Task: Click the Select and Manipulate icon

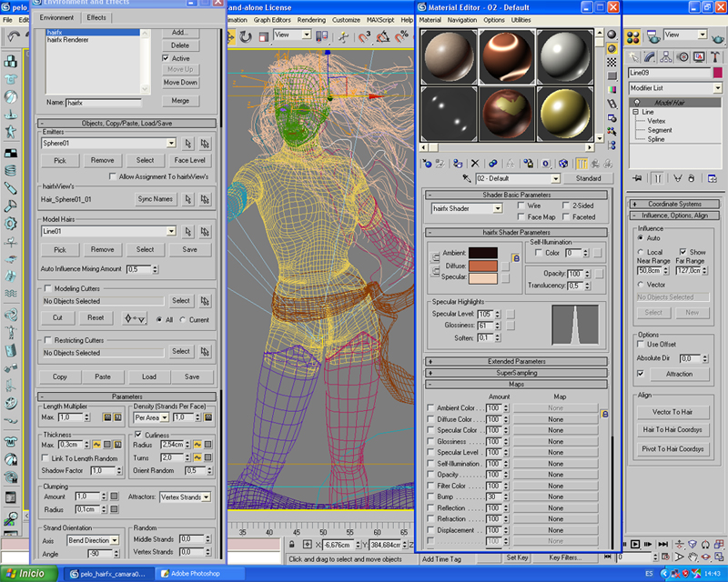Action: pos(344,36)
